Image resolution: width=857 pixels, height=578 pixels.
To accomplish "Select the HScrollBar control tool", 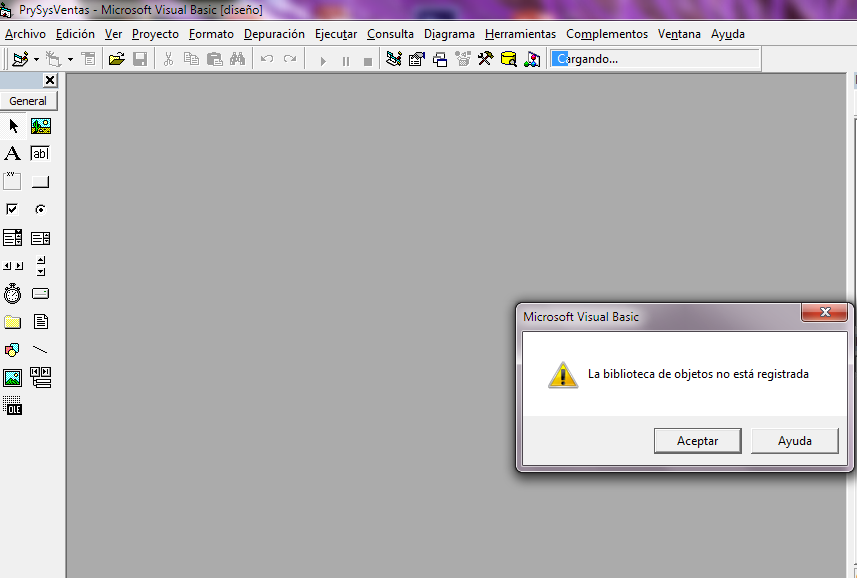I will click(x=13, y=266).
